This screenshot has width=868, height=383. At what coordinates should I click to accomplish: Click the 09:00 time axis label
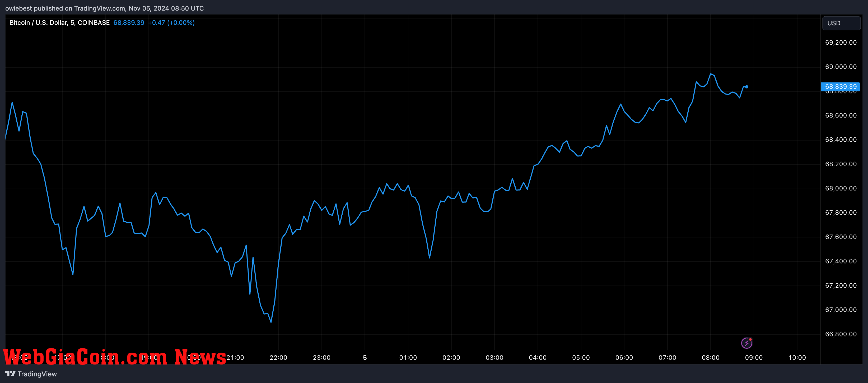(754, 358)
